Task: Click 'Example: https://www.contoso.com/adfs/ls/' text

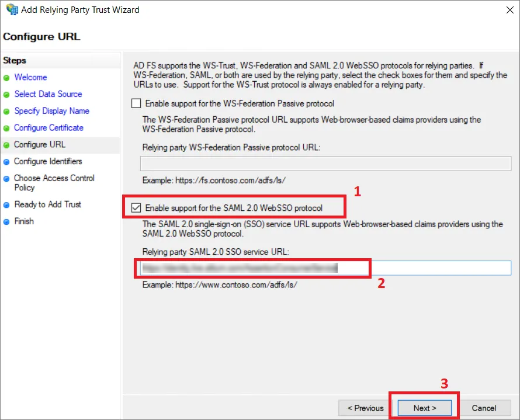Action: pos(220,284)
